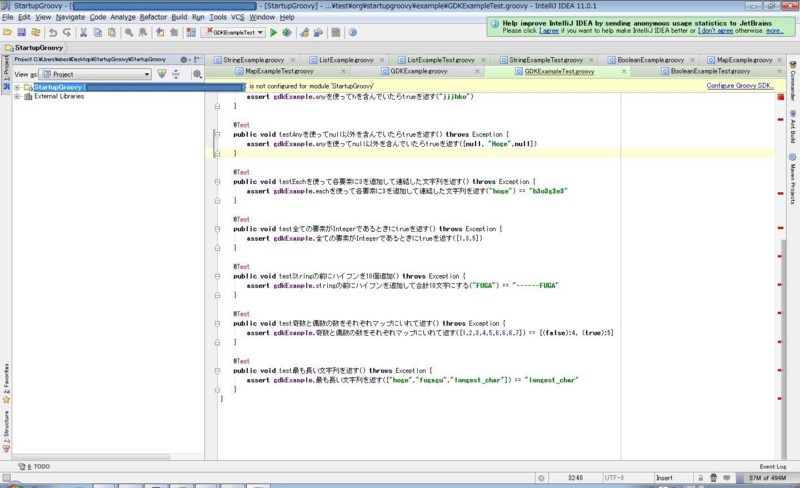Click the Forward navigation icon
Viewport: 800px width, 488px height.
click(x=174, y=32)
